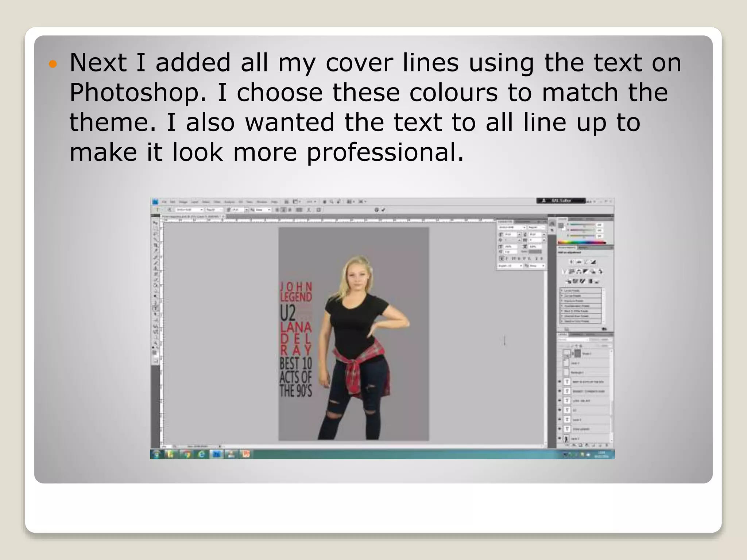Screen dimensions: 747x560
Task: Toggle the Character and Paragraph panels icon
Action: (318, 210)
